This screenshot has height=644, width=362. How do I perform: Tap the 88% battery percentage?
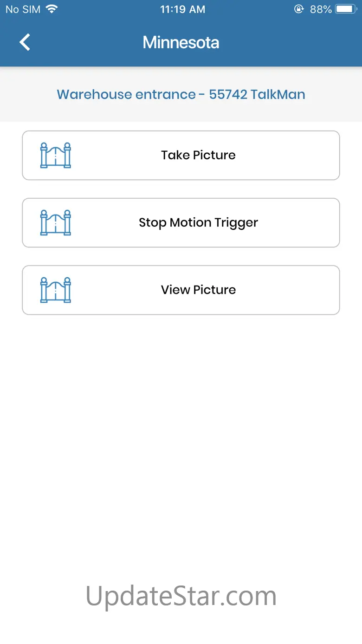click(x=321, y=9)
